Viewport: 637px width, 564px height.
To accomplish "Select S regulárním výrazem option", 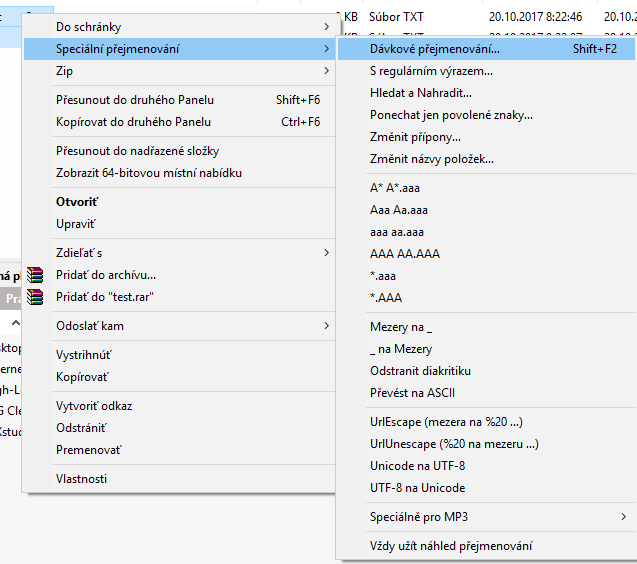I will click(x=431, y=71).
